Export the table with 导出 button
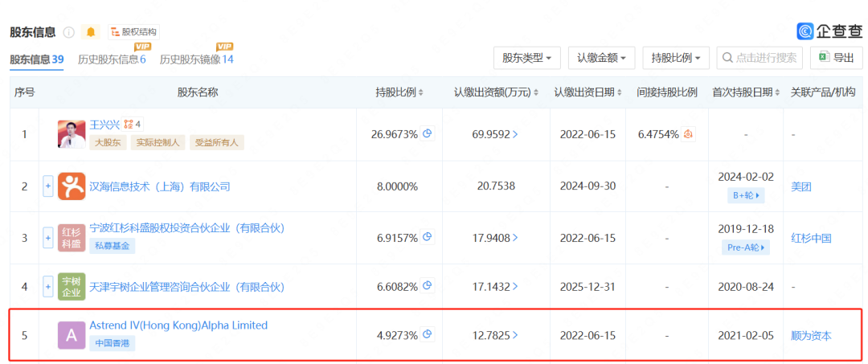 point(836,58)
